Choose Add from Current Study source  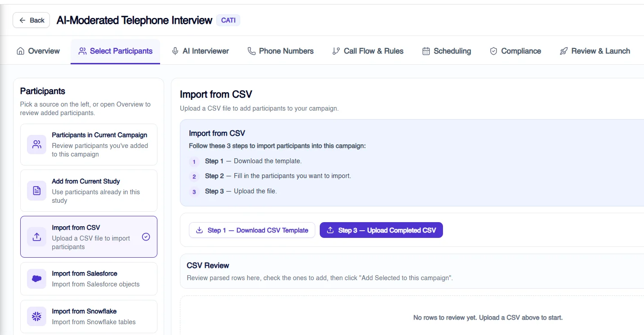click(89, 191)
